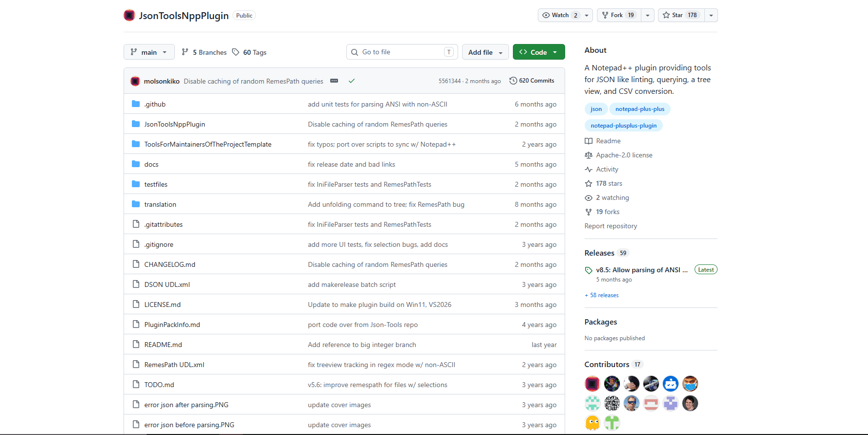Viewport: 868px width, 435px height.
Task: Open the yellow ghost contributor avatar
Action: pyautogui.click(x=593, y=423)
